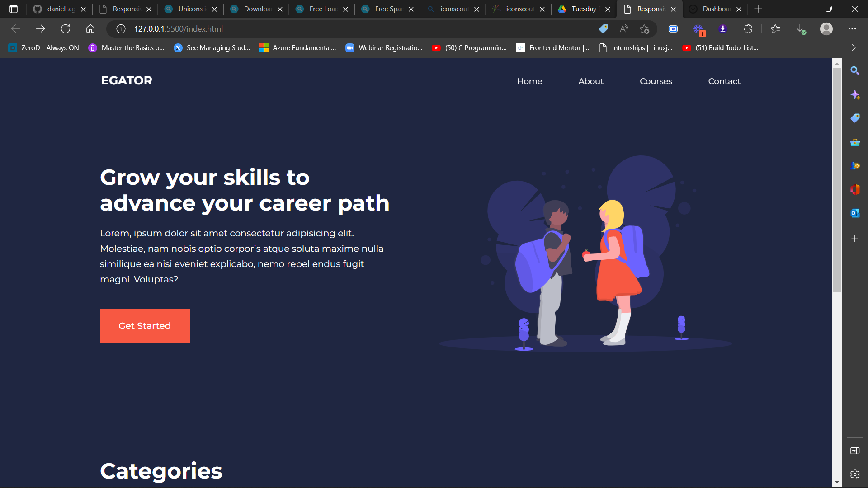
Task: Open sidebar search icon
Action: [x=855, y=70]
